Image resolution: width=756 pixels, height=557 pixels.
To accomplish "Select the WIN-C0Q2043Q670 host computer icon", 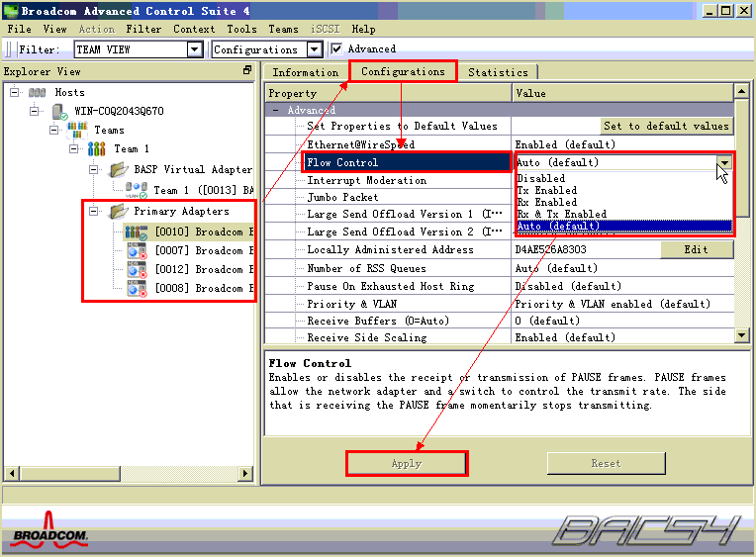I will 59,112.
